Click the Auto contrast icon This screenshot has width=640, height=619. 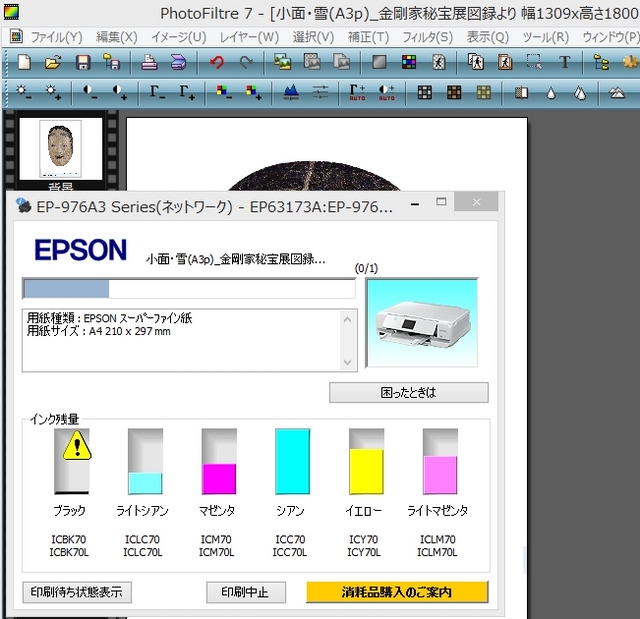(387, 92)
